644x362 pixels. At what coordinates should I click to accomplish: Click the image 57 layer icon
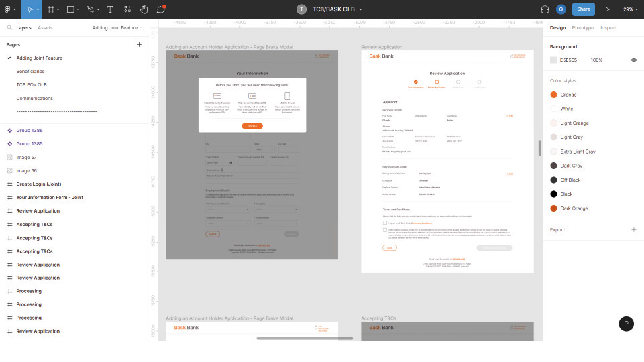coord(10,157)
